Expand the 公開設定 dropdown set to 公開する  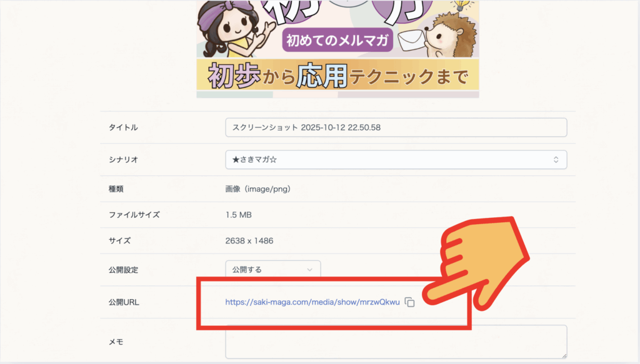coord(272,270)
